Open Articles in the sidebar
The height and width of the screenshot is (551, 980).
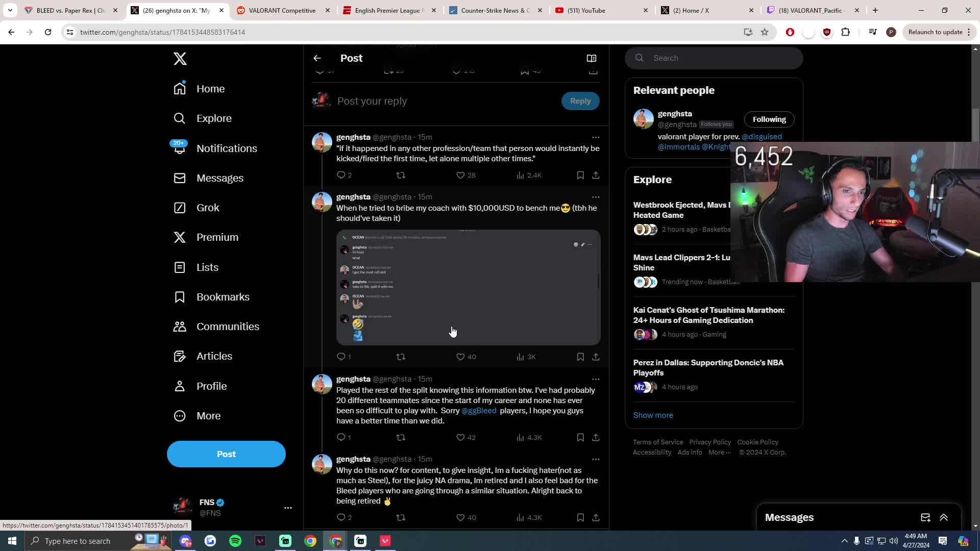click(x=203, y=356)
